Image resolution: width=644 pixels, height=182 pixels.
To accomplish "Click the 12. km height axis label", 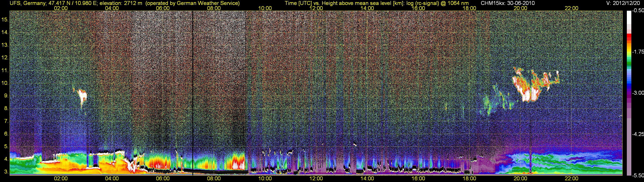I will pos(5,58).
